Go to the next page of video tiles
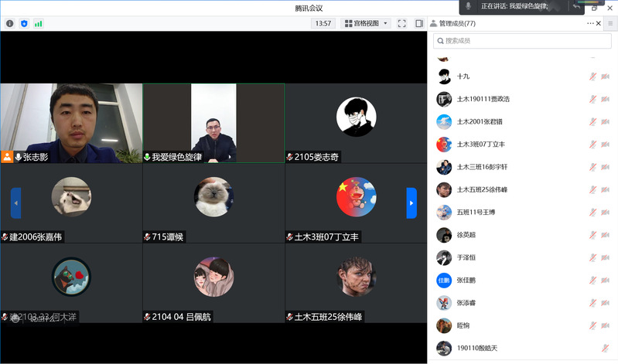Viewport: 618px width, 364px height. [x=411, y=203]
